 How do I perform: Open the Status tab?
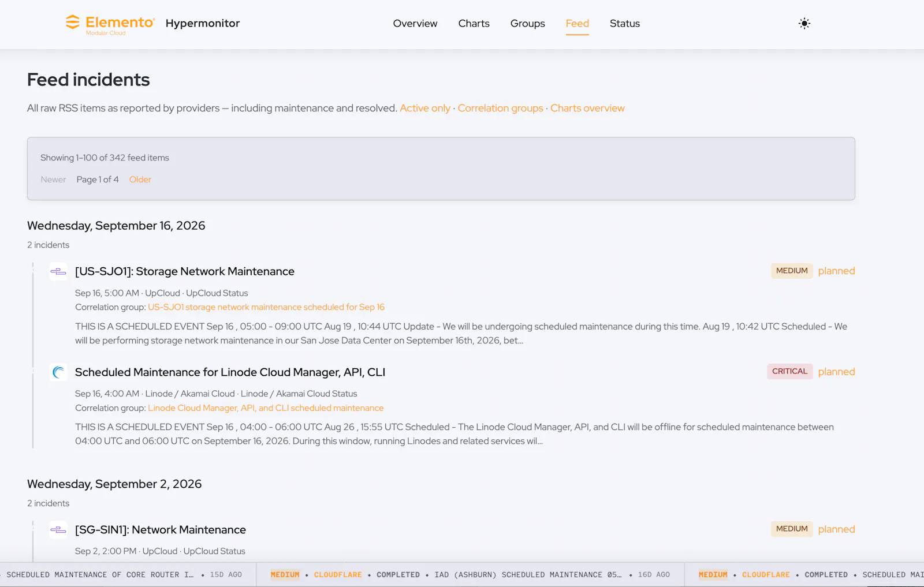click(x=625, y=24)
